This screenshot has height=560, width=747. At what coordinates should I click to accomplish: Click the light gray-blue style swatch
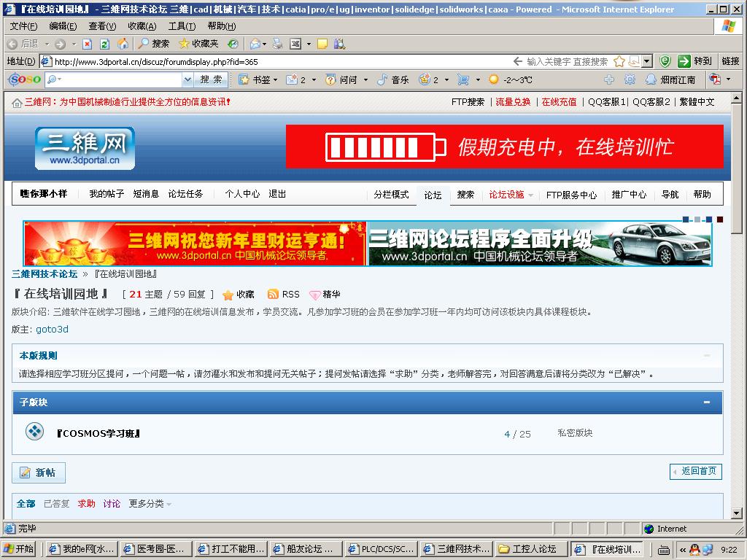click(x=697, y=219)
